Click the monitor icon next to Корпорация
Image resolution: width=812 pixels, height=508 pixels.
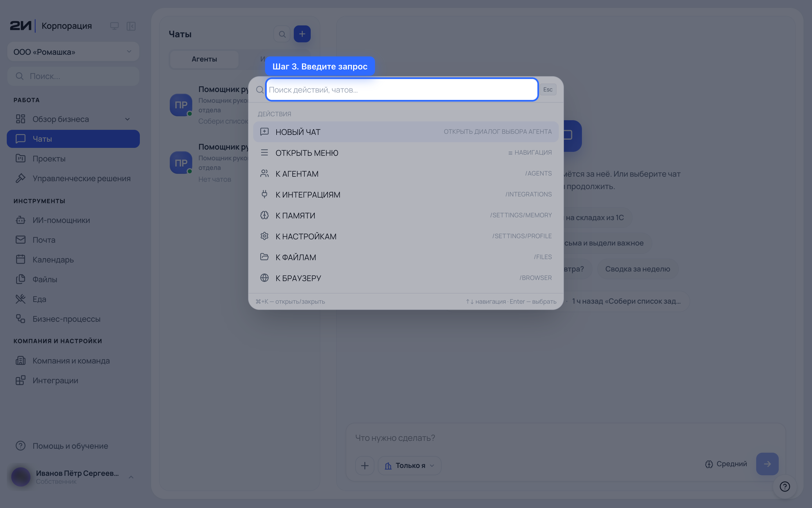point(114,26)
